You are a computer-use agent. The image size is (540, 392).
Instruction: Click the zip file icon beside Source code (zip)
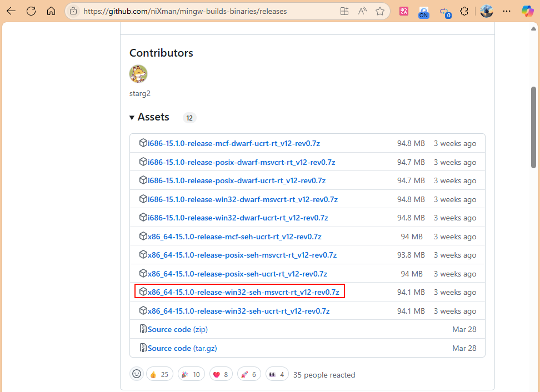click(x=143, y=329)
